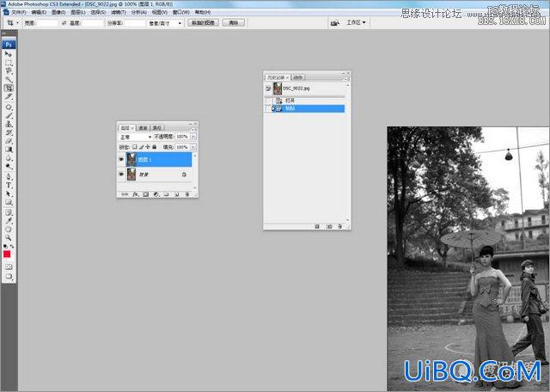Select the Rectangular Marquee tool
This screenshot has width=550, height=392.
click(x=9, y=63)
